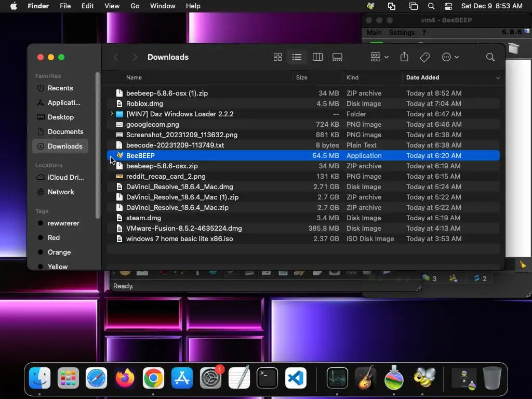Open the File menu in menu bar
The width and height of the screenshot is (532, 399).
[x=65, y=6]
